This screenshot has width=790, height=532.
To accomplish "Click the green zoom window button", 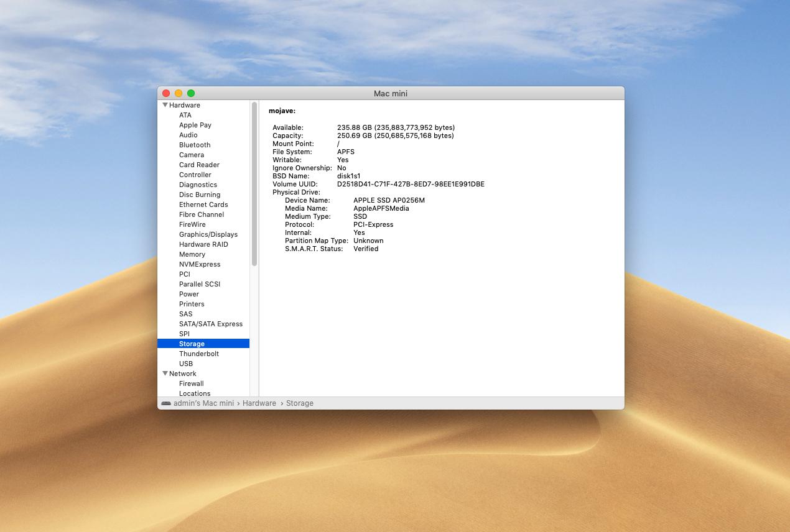I will click(191, 93).
